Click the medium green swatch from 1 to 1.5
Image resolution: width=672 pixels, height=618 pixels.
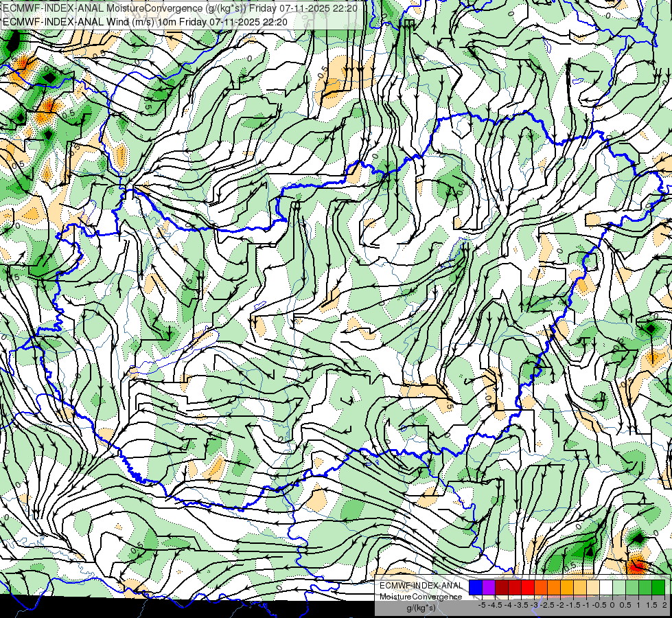[x=645, y=588]
